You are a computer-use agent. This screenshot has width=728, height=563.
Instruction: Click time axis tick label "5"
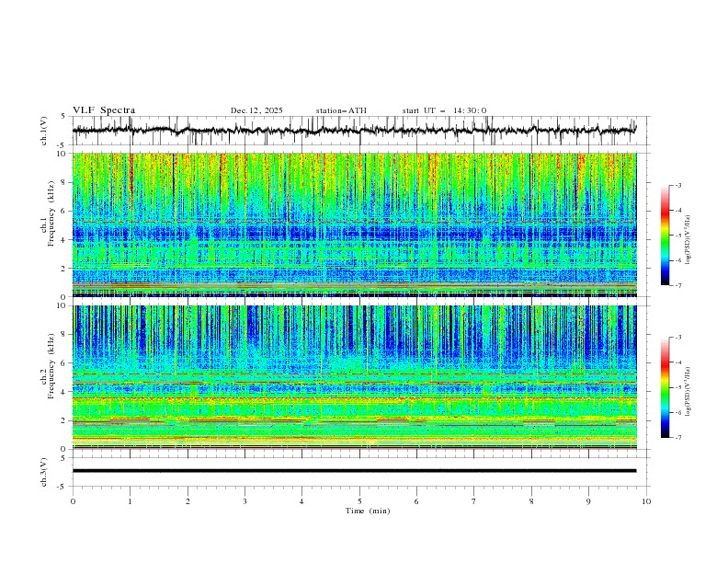[359, 501]
